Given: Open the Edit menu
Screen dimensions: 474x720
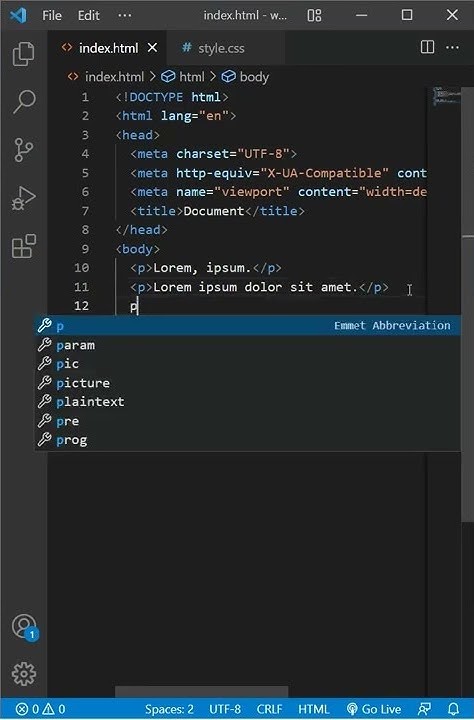Looking at the screenshot, I should (89, 16).
